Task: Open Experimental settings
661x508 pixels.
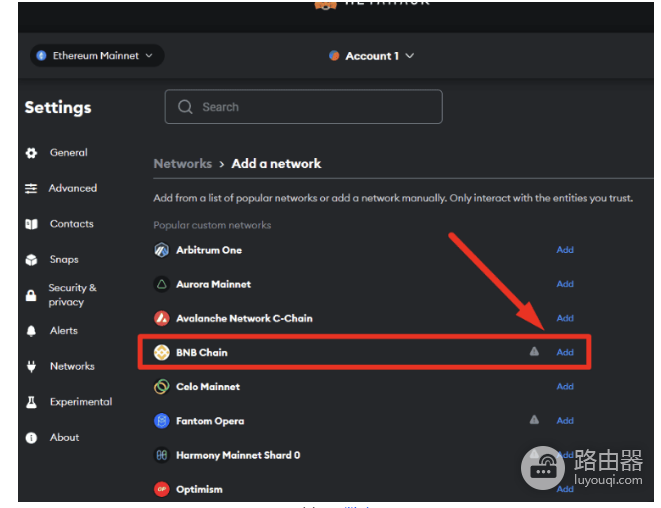Action: tap(81, 402)
